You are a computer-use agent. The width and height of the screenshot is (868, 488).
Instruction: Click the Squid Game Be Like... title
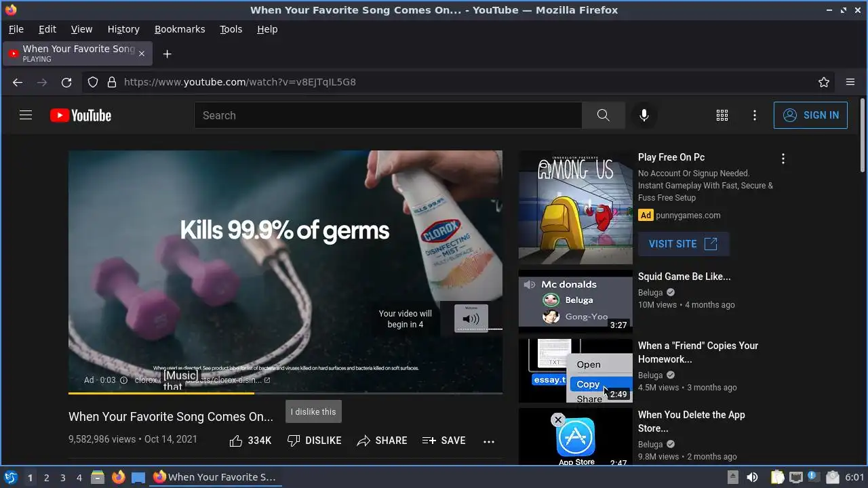click(x=684, y=277)
